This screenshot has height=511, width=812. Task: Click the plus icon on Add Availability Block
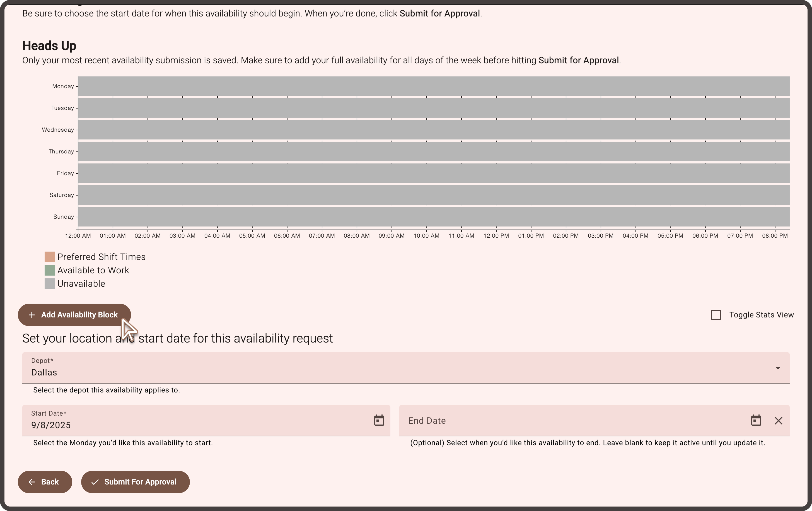pos(32,315)
